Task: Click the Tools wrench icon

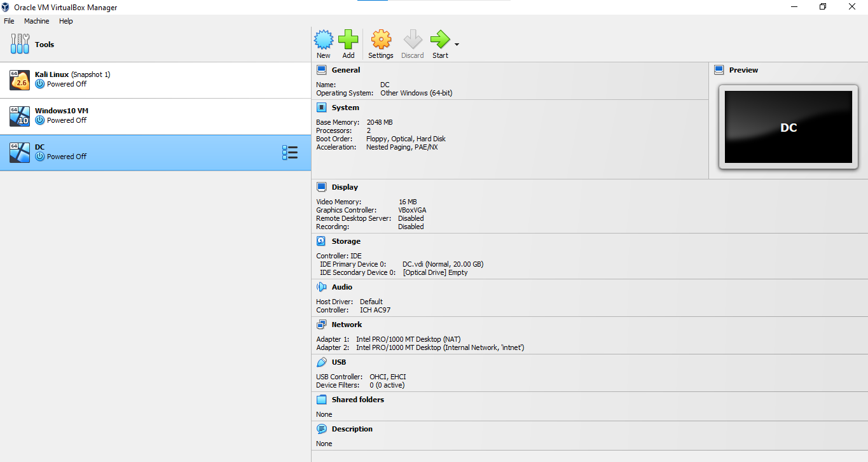Action: pyautogui.click(x=20, y=45)
